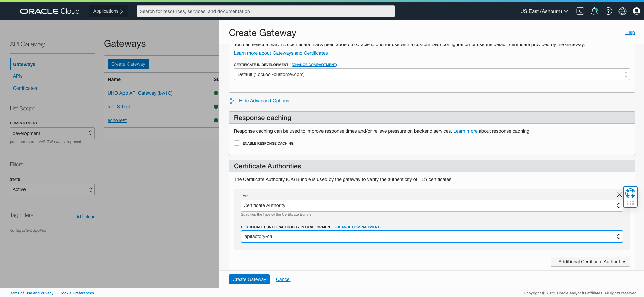
Task: Click the UHO App API Gateway status dot
Action: point(216,93)
